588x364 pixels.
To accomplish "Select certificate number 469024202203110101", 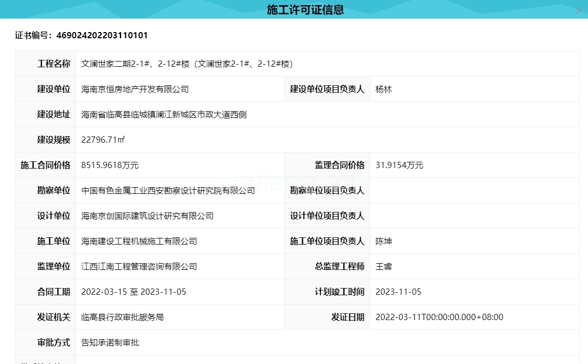I will pyautogui.click(x=102, y=36).
